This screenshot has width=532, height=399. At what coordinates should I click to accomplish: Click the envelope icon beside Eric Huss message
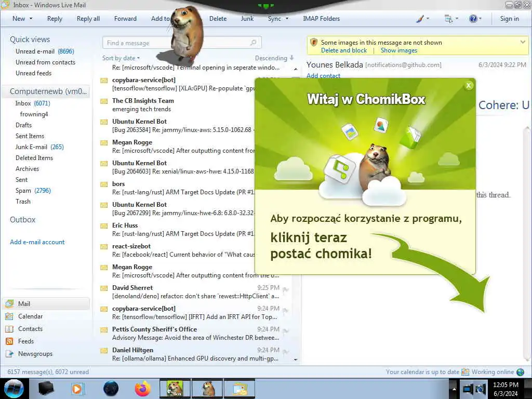(104, 226)
